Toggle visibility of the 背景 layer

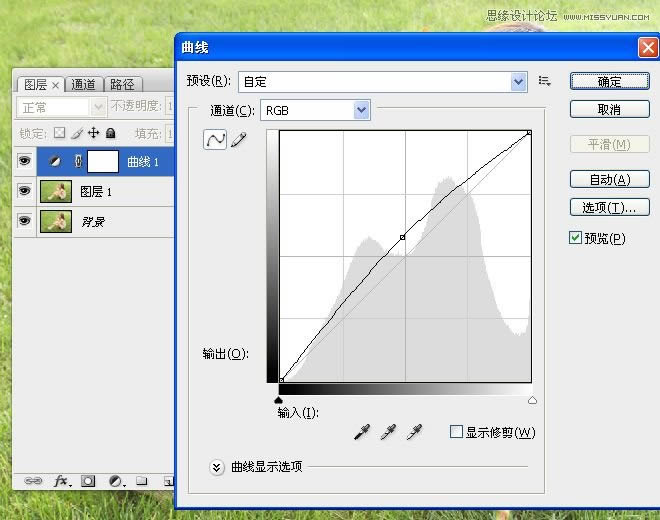coord(25,221)
